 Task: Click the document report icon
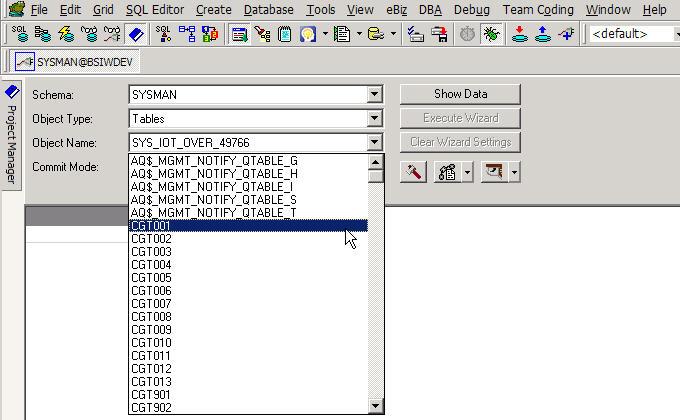[342, 34]
